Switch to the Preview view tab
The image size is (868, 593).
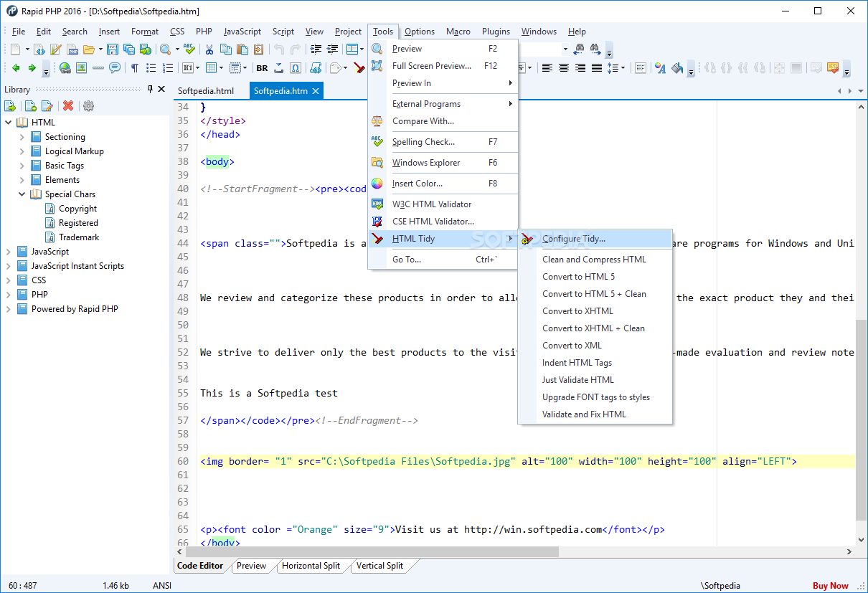(252, 566)
